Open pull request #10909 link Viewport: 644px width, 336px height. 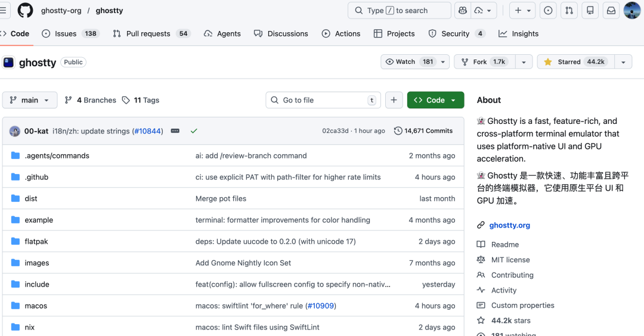pyautogui.click(x=321, y=306)
